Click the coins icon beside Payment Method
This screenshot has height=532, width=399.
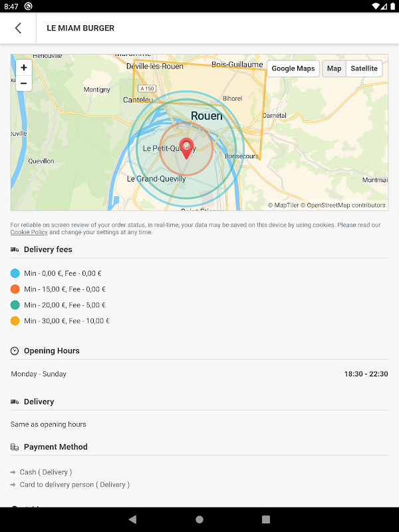(15, 447)
